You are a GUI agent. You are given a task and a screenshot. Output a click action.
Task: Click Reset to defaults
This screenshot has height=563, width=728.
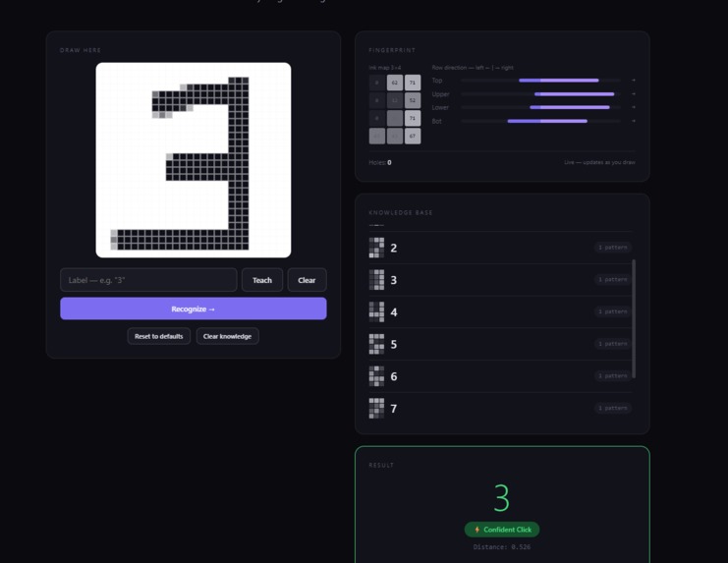(159, 336)
